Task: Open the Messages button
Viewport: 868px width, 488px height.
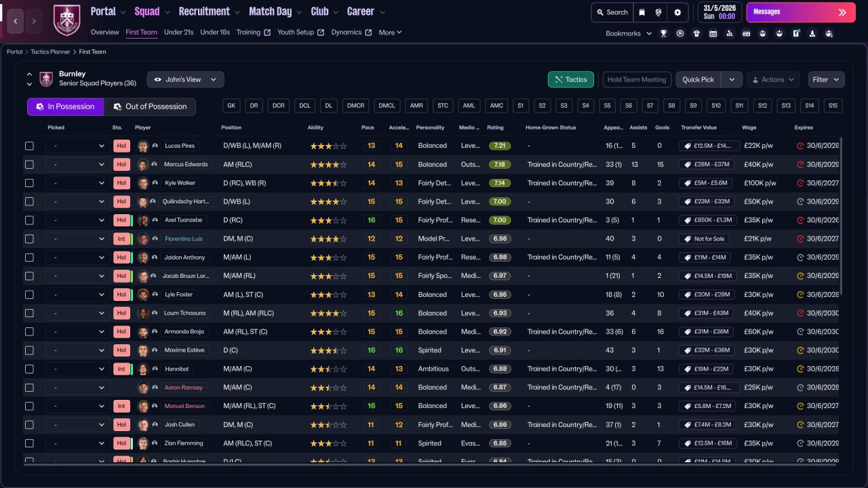Action: pos(801,12)
